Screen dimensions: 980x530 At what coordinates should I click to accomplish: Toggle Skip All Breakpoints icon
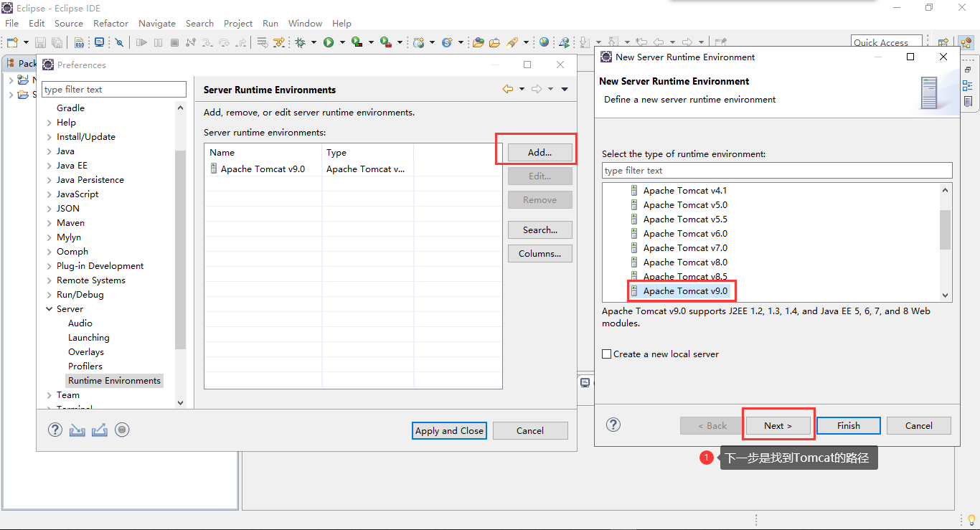[x=119, y=42]
